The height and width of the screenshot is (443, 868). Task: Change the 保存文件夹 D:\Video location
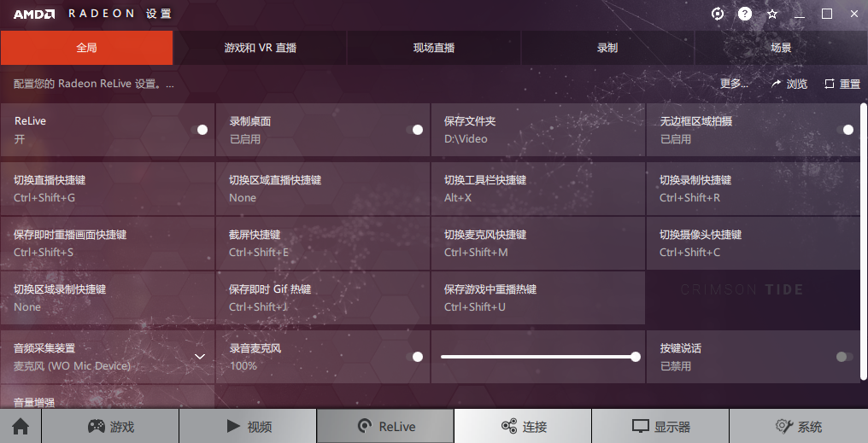point(537,130)
